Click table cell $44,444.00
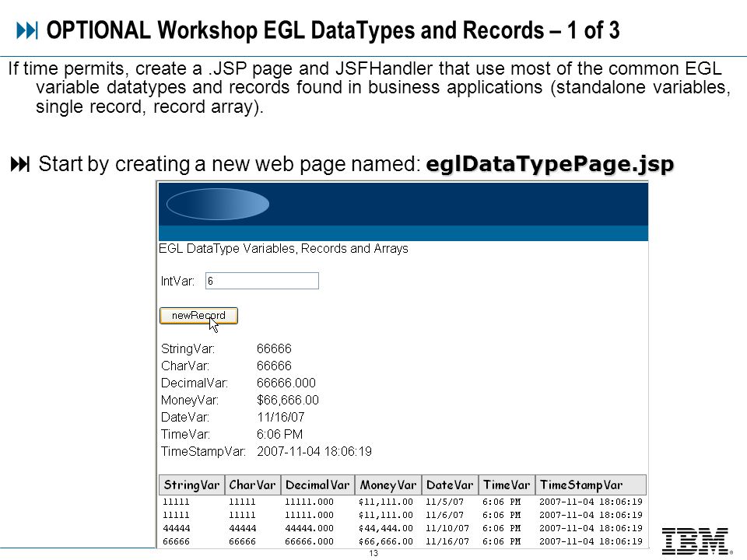Viewport: 747px width, 560px height. (385, 529)
